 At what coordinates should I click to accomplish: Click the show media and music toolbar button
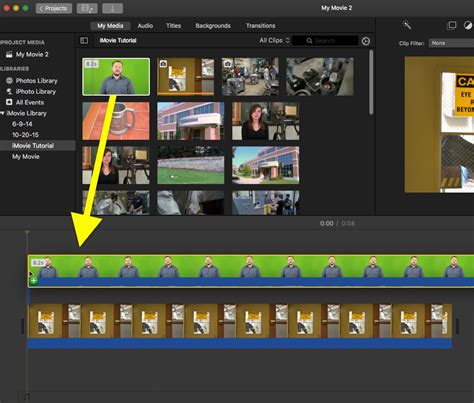87,8
